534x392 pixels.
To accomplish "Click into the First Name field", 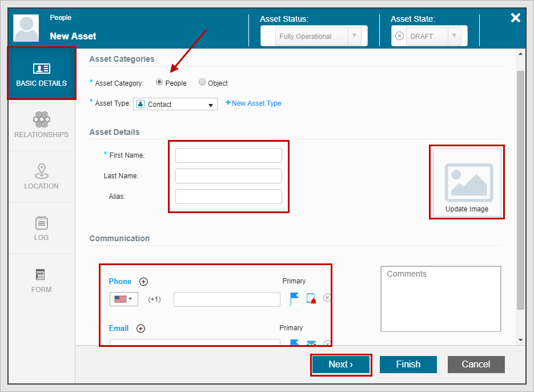I will point(228,155).
